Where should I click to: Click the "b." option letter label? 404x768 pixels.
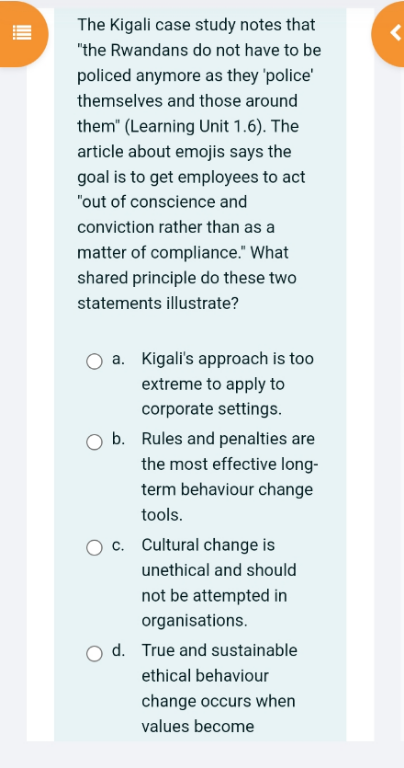[x=118, y=438]
